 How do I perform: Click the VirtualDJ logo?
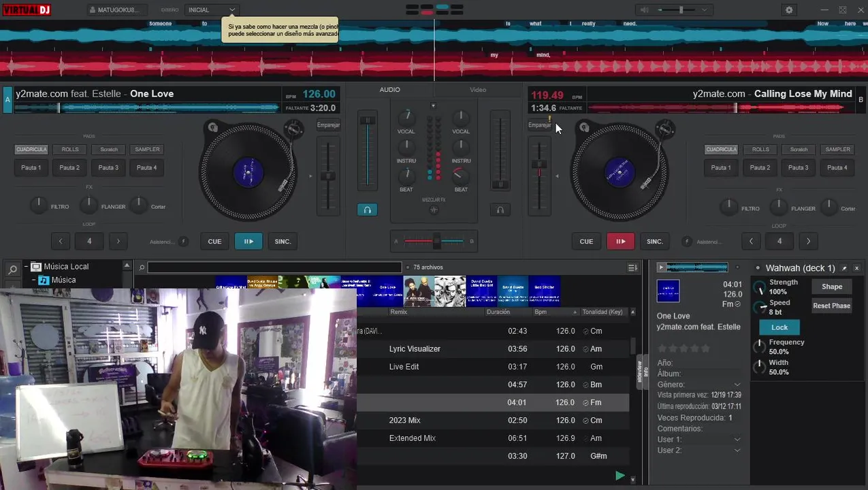tap(26, 10)
